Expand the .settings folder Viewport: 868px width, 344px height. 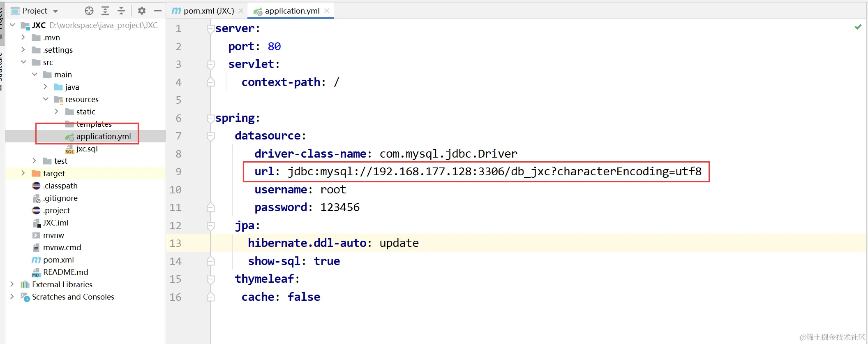pyautogui.click(x=23, y=50)
